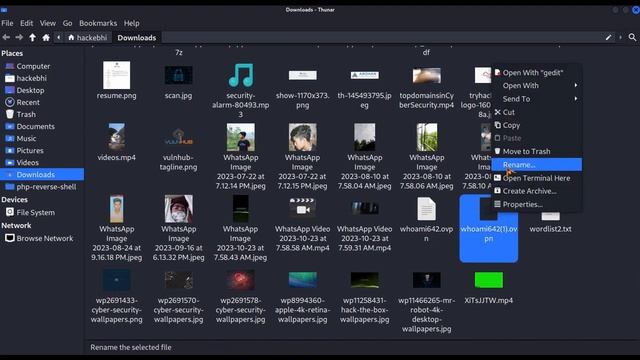Select WhatsApp Video 2023-10-23 7.59.31 AM thumbnail

pyautogui.click(x=364, y=208)
